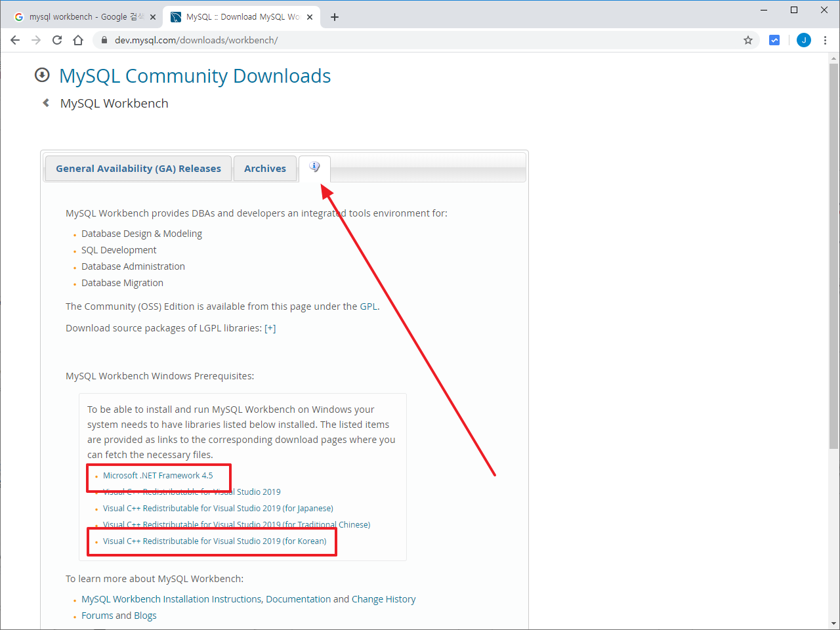840x630 pixels.
Task: Reload the page with refresh icon
Action: click(x=57, y=40)
